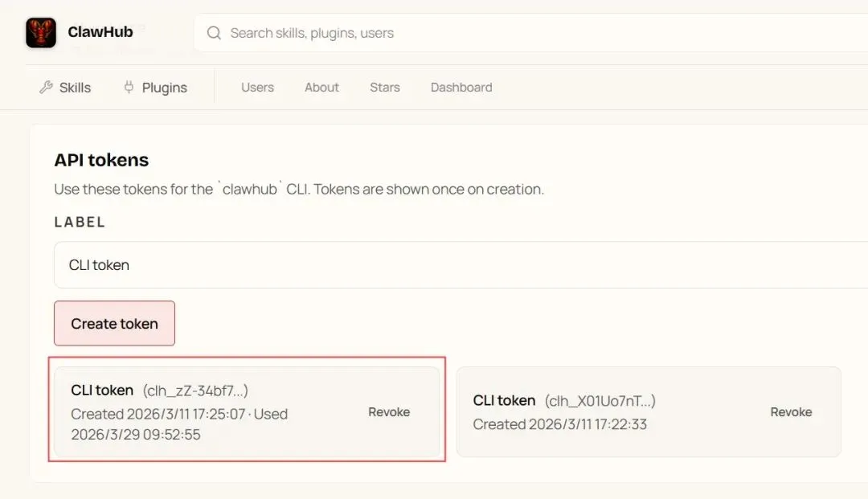Click the Label input containing CLI token
Viewport: 868px width, 499px height.
458,264
